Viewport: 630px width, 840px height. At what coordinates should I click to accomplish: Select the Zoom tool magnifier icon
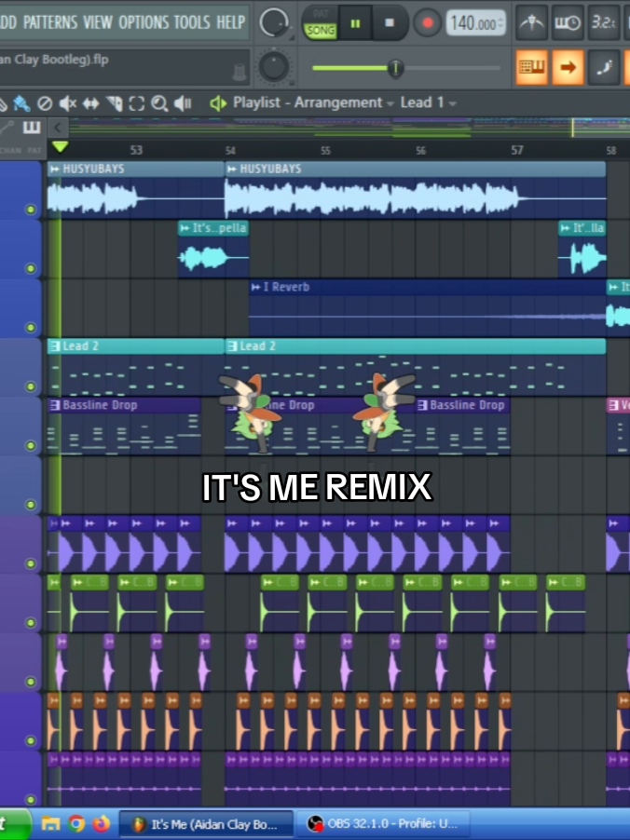[x=159, y=102]
